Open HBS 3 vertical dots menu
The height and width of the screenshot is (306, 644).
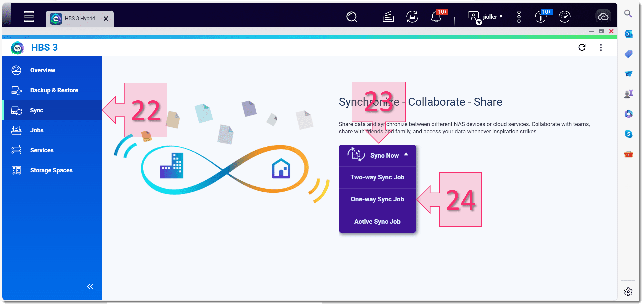601,47
